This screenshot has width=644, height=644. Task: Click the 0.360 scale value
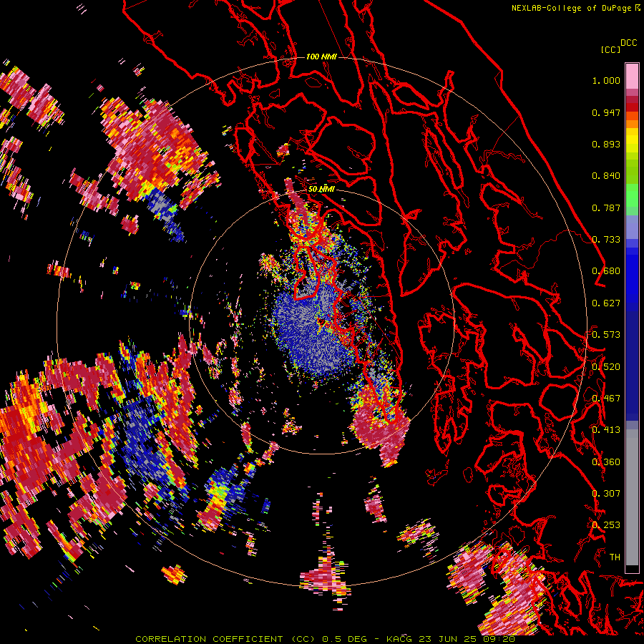pyautogui.click(x=606, y=462)
